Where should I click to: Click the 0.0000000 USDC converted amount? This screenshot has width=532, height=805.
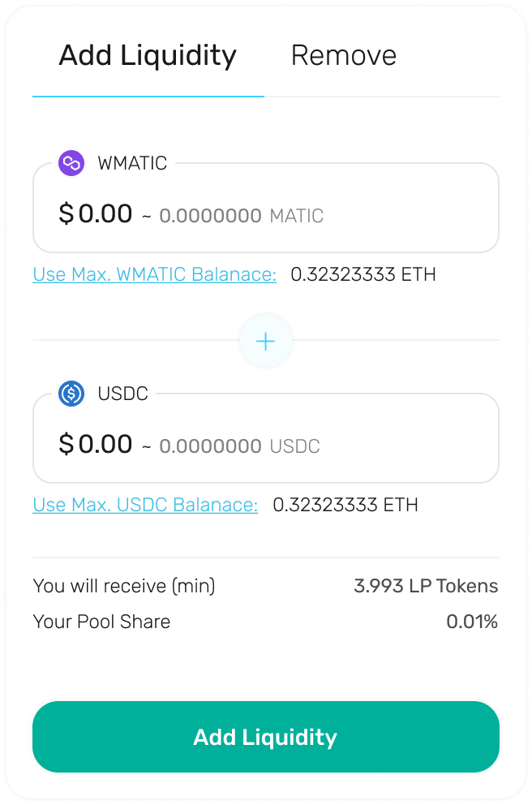(239, 446)
